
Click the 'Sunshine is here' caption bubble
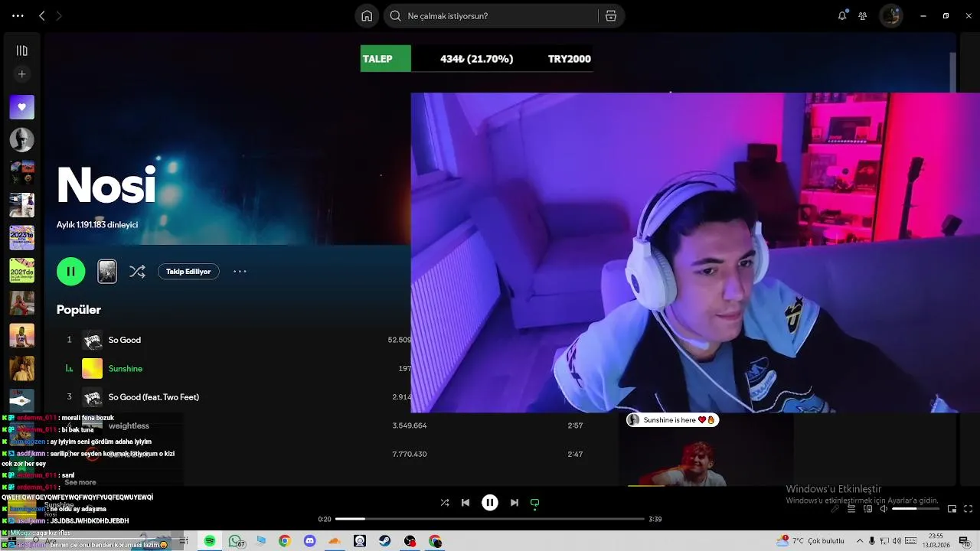click(x=672, y=420)
